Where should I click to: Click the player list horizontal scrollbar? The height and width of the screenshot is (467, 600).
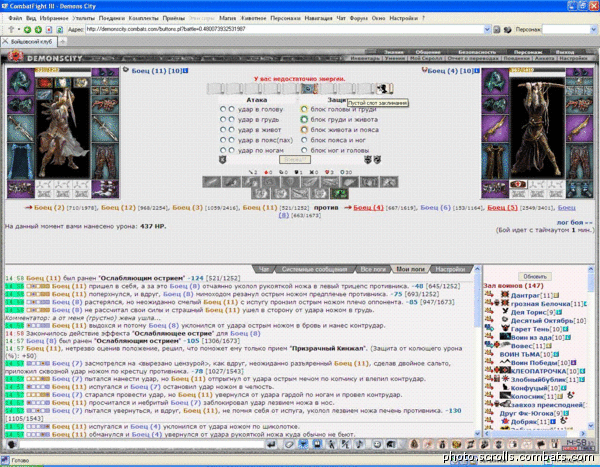click(x=535, y=433)
